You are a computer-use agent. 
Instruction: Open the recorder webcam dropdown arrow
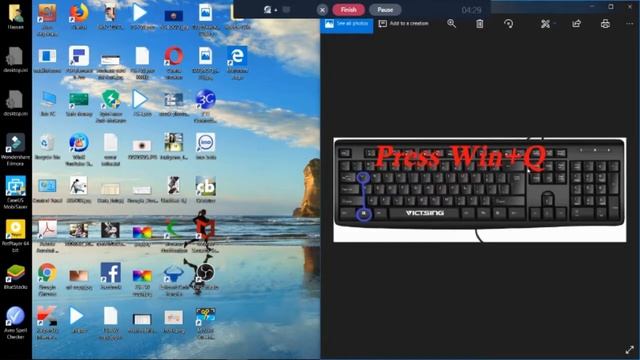click(x=276, y=10)
